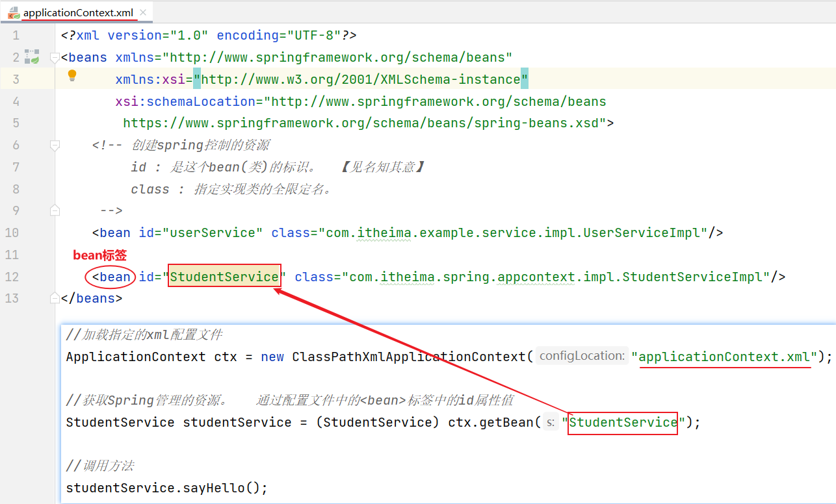Viewport: 836px width, 504px height.
Task: Click the "ctx.getBean" method call
Action: click(x=491, y=422)
